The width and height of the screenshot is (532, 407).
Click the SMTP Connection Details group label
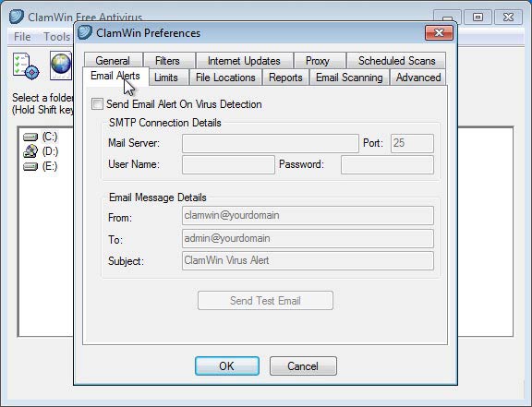165,123
